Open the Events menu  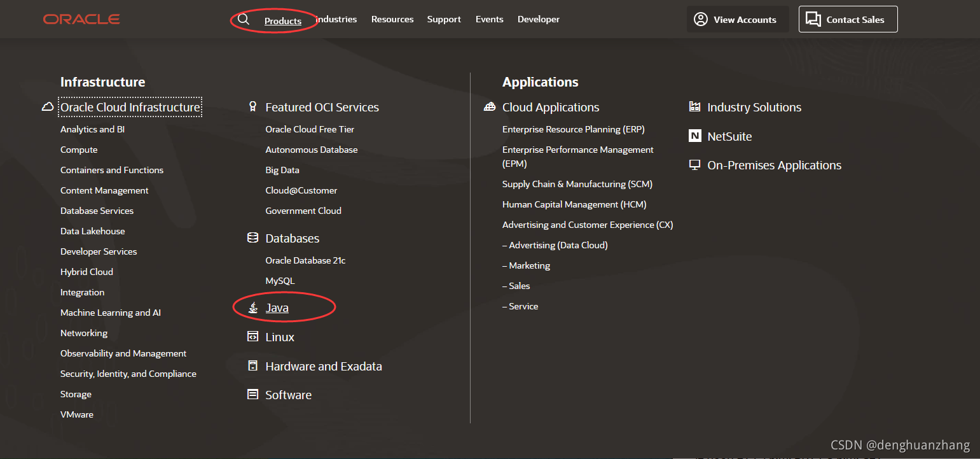coord(490,19)
